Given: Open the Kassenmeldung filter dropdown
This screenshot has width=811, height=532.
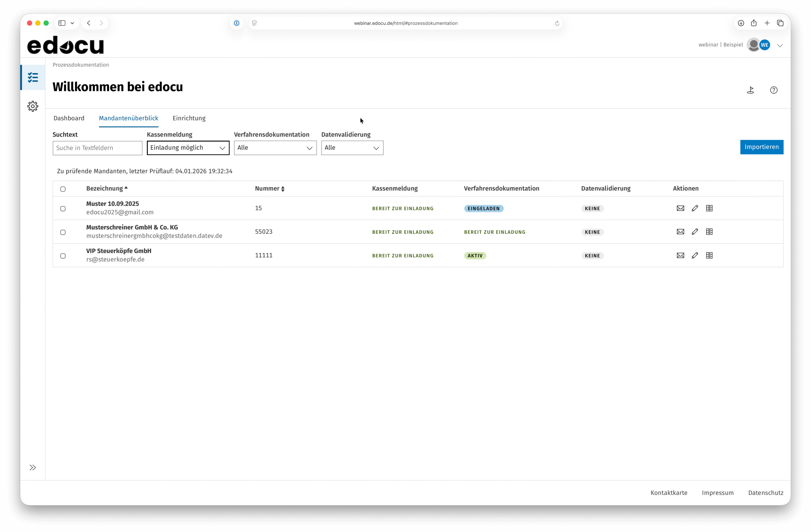Looking at the screenshot, I should pyautogui.click(x=188, y=148).
